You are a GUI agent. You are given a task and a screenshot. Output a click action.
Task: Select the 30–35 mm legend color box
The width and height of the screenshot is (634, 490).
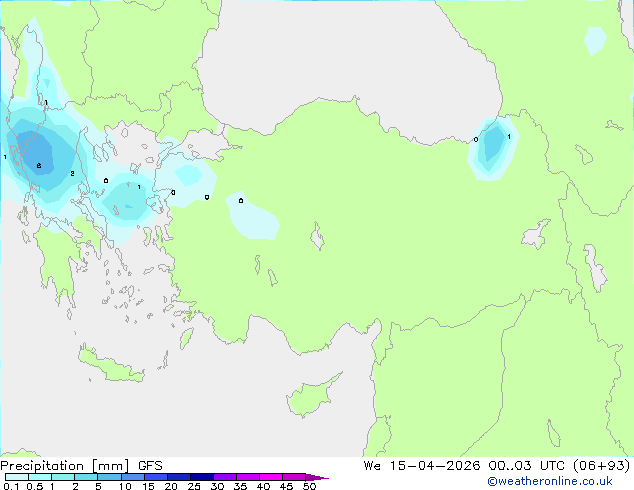click(x=225, y=477)
